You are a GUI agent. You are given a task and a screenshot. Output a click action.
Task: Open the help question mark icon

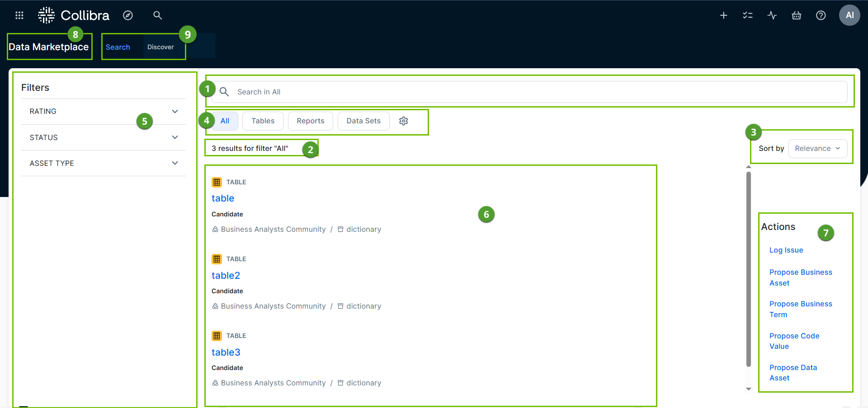tap(821, 15)
